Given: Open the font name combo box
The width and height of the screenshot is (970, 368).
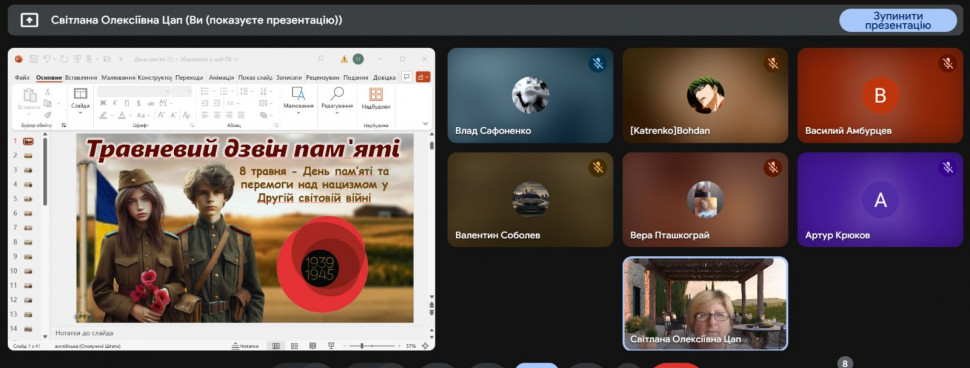Looking at the screenshot, I should [134, 91].
